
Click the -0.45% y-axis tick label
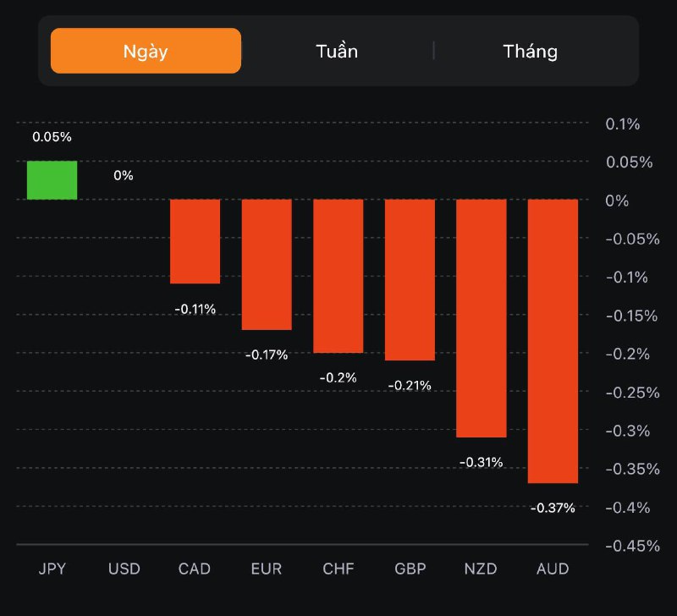[x=631, y=546]
